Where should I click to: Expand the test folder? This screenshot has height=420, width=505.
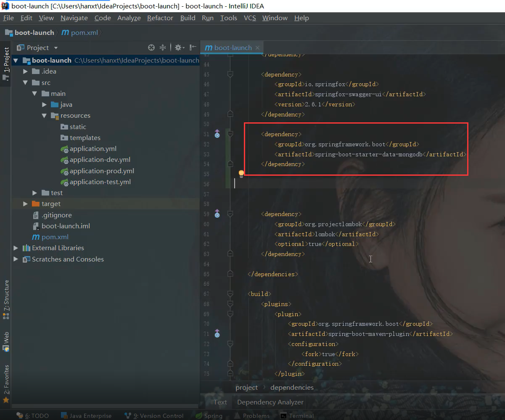pos(34,193)
